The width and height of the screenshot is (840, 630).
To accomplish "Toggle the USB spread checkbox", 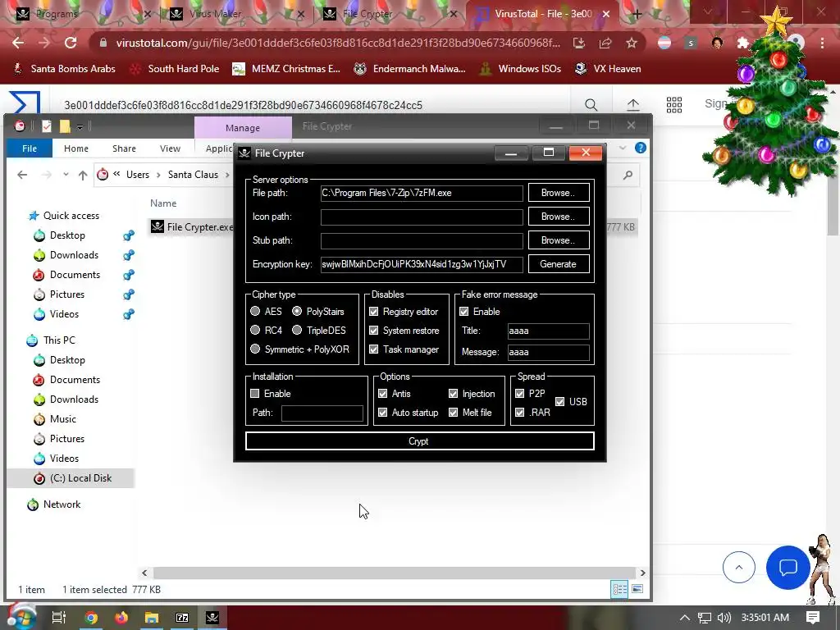I will pos(559,401).
